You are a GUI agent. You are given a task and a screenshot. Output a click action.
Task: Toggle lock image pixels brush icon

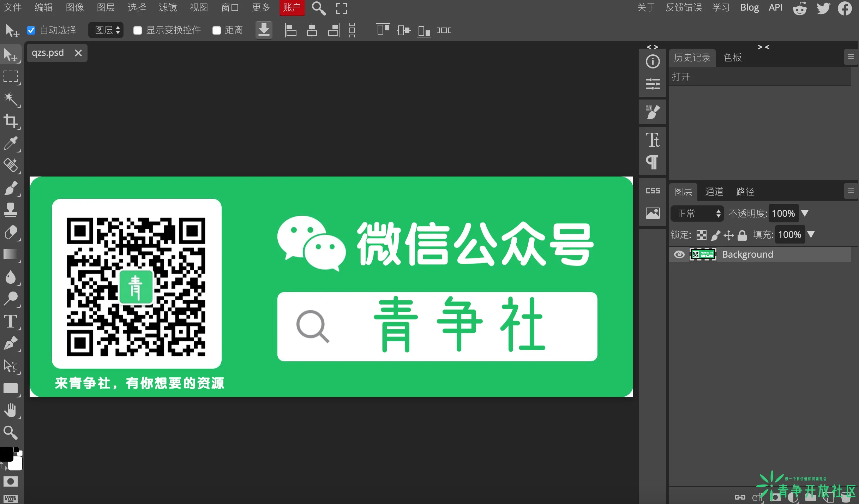[715, 235]
